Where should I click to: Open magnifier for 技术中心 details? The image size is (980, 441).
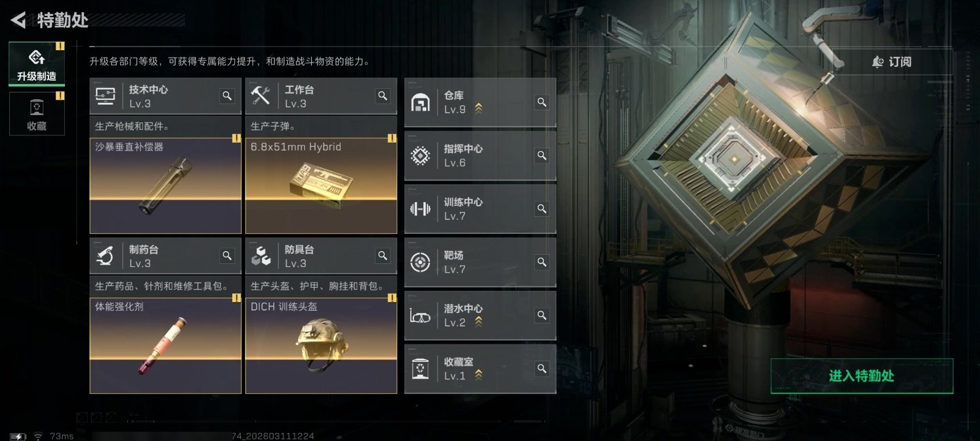(x=227, y=96)
